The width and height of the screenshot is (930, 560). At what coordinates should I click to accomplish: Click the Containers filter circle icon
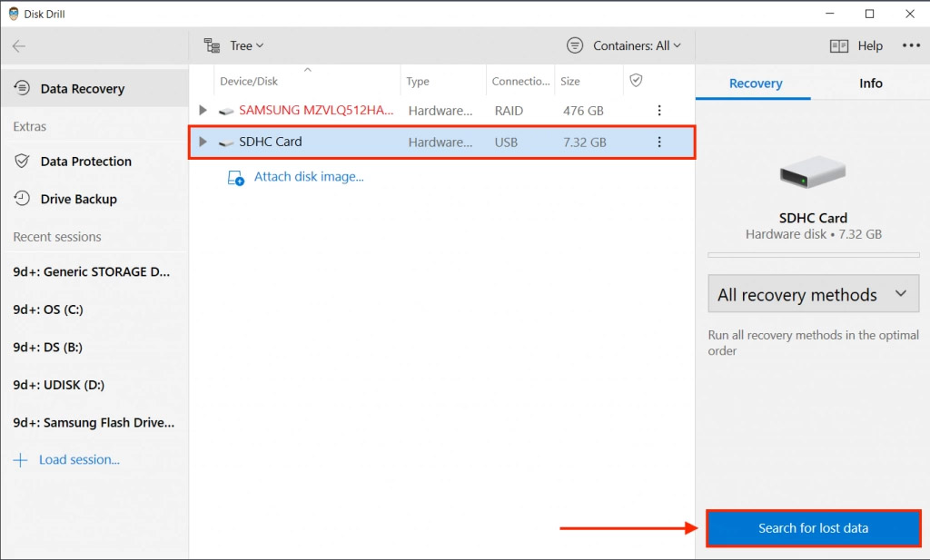click(x=574, y=45)
